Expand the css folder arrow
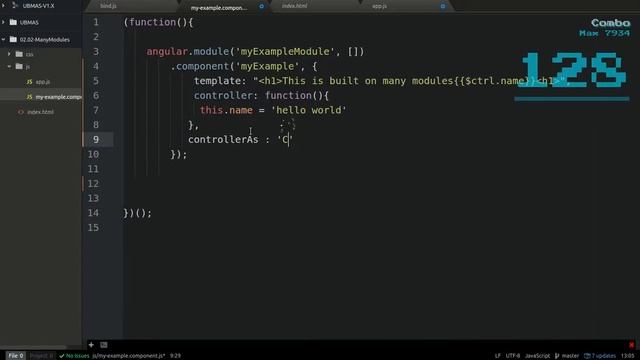640x360 pixels. coord(9,54)
